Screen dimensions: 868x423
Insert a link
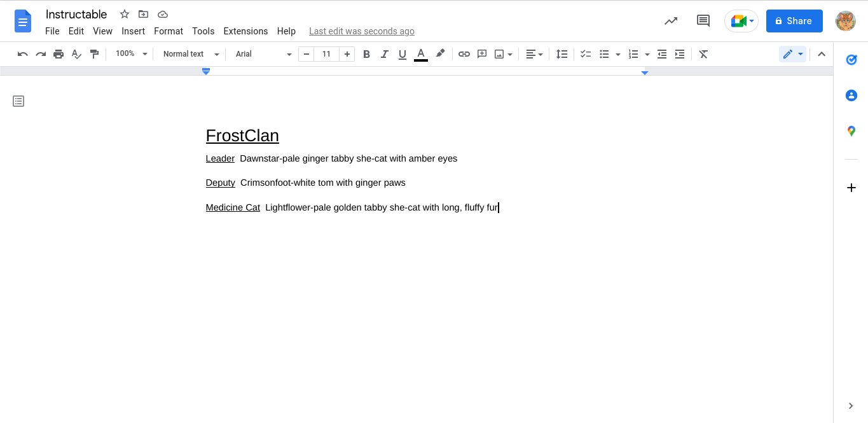coord(464,54)
